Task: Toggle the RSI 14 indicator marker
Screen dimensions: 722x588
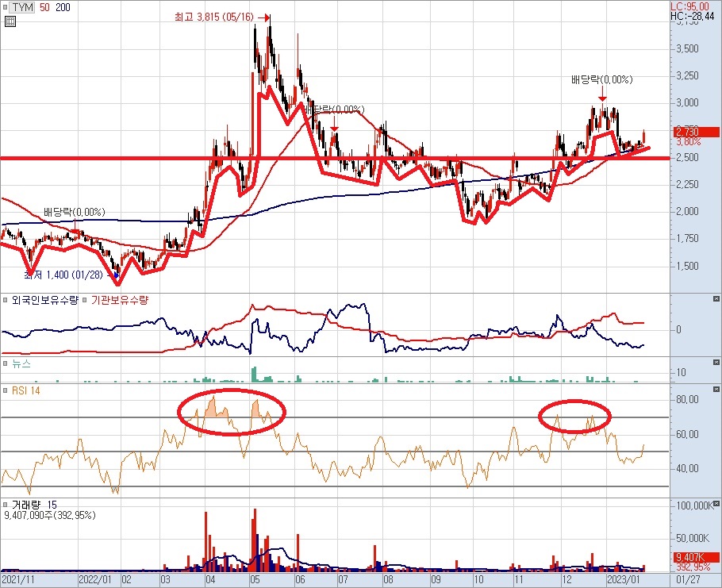Action: point(5,391)
